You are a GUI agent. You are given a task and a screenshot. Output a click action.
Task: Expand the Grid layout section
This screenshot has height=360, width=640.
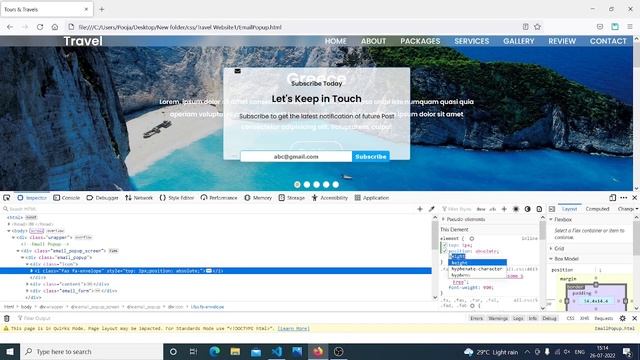[x=551, y=248]
